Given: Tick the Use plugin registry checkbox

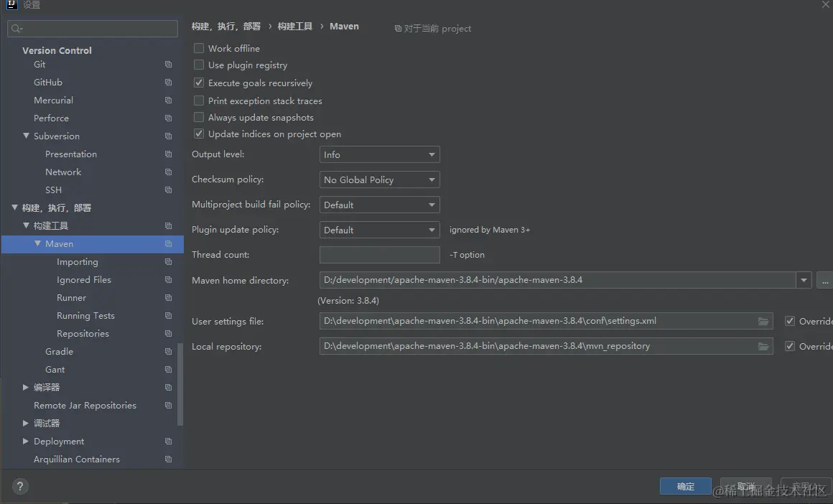Looking at the screenshot, I should pos(199,65).
